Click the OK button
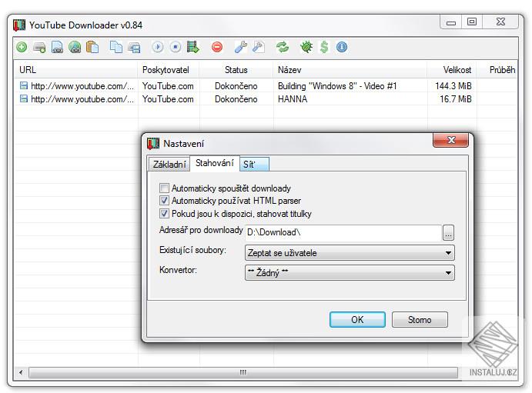 pos(357,319)
